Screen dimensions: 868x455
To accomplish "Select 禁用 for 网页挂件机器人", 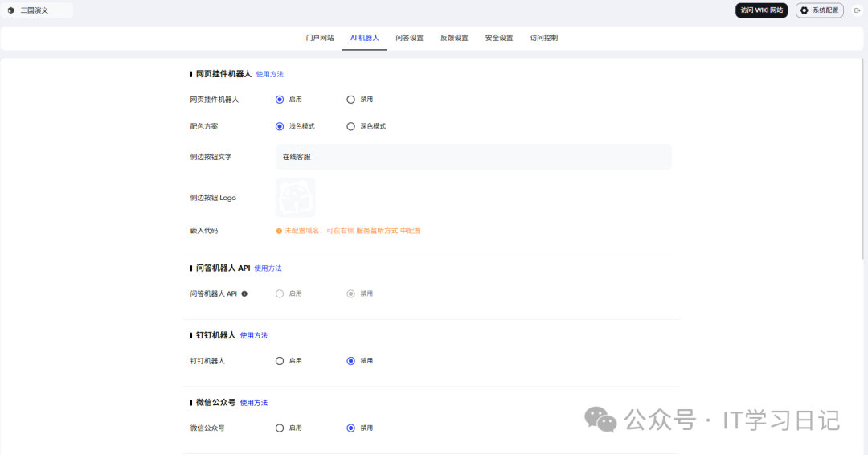I will coord(350,100).
